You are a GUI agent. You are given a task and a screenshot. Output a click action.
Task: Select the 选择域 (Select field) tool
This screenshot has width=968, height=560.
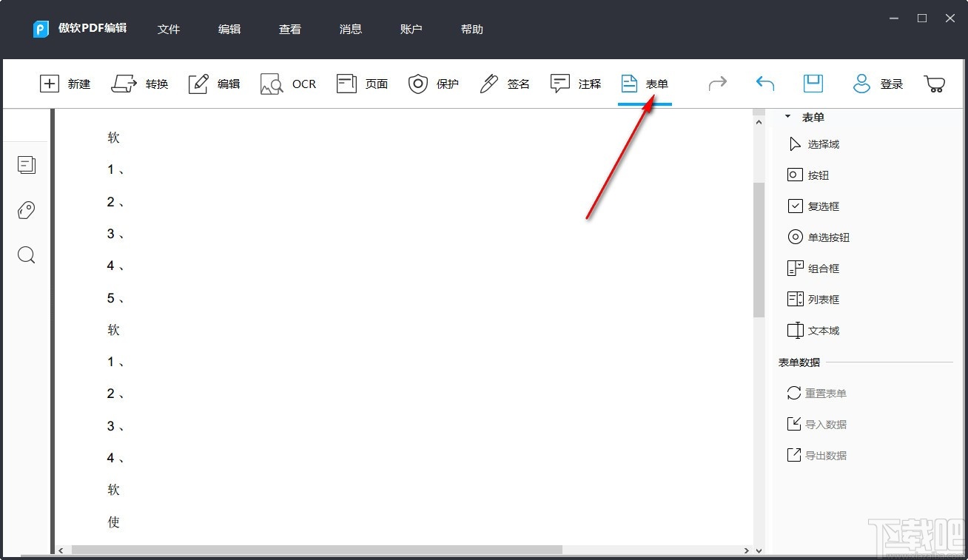(x=813, y=144)
